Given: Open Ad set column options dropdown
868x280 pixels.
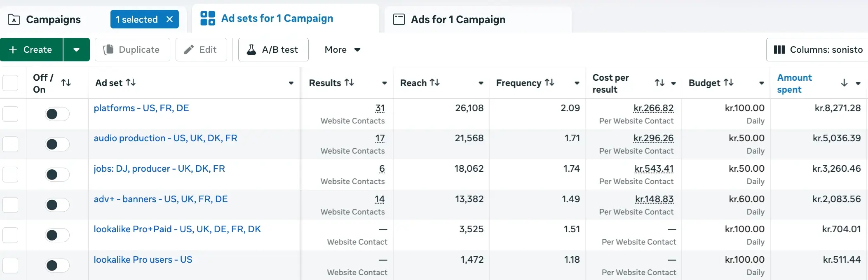Looking at the screenshot, I should tap(291, 83).
